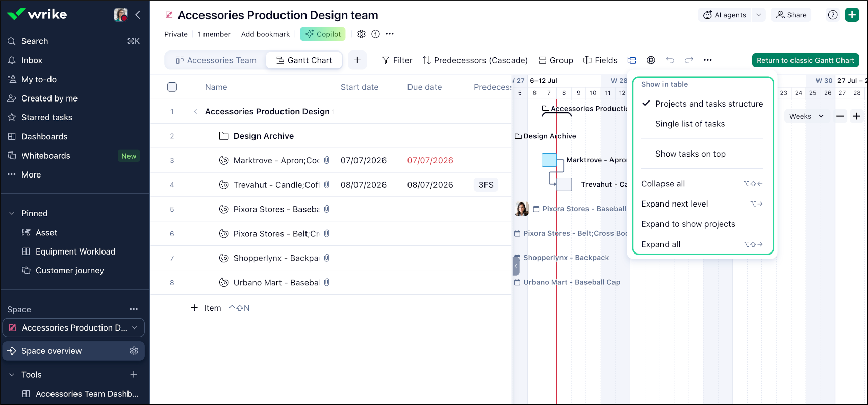Click Expand all in menu
Image resolution: width=868 pixels, height=405 pixels.
click(x=702, y=244)
